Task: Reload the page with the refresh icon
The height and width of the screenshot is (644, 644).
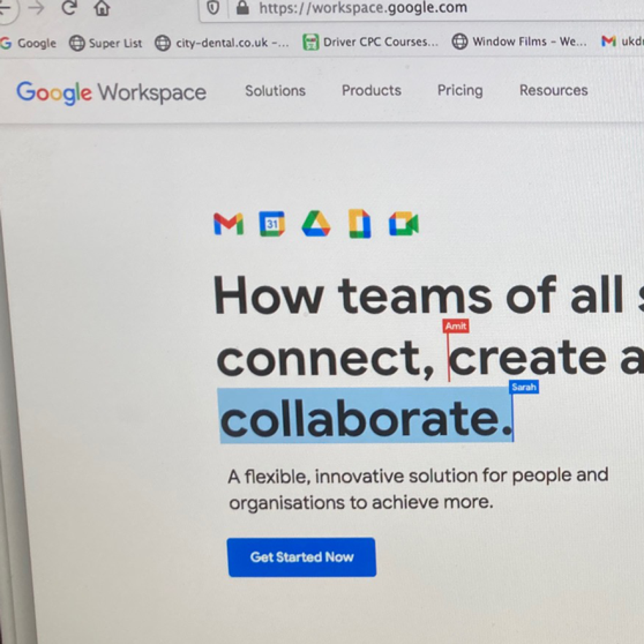Action: click(x=69, y=7)
